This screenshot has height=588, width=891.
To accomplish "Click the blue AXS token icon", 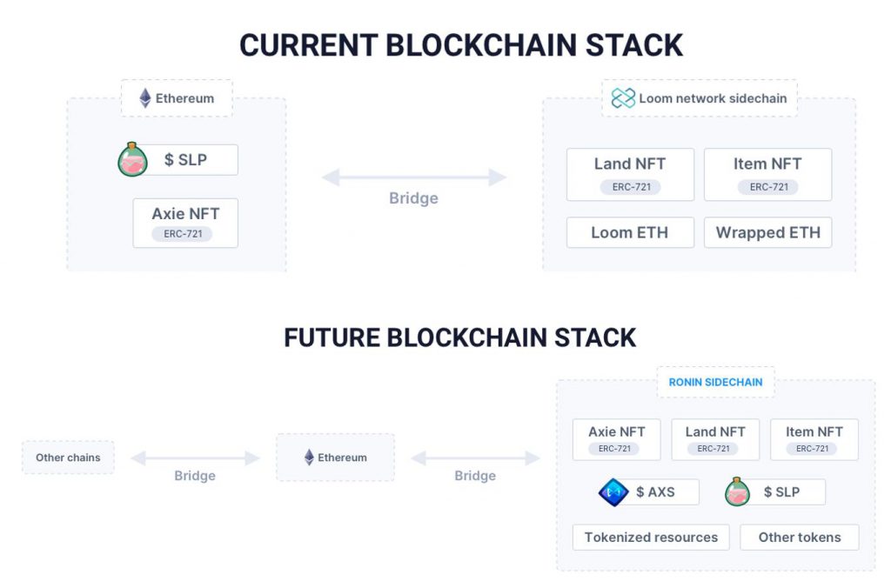I will [x=613, y=492].
